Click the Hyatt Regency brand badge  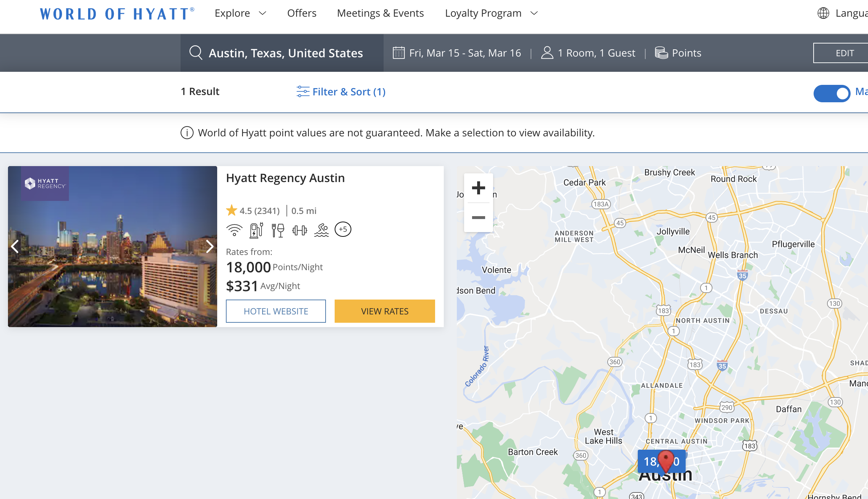tap(45, 183)
